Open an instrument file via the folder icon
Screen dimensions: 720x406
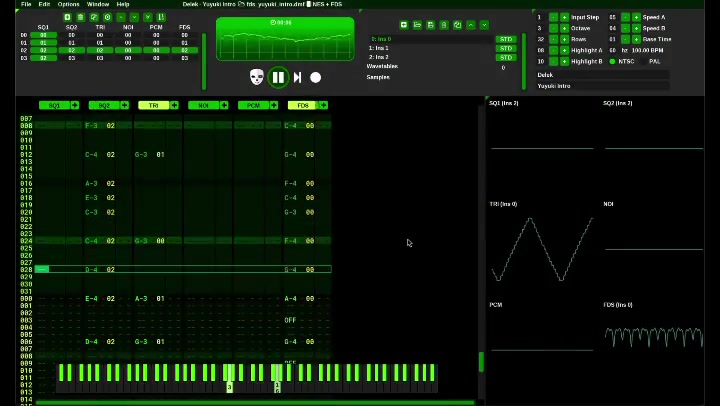pos(417,25)
